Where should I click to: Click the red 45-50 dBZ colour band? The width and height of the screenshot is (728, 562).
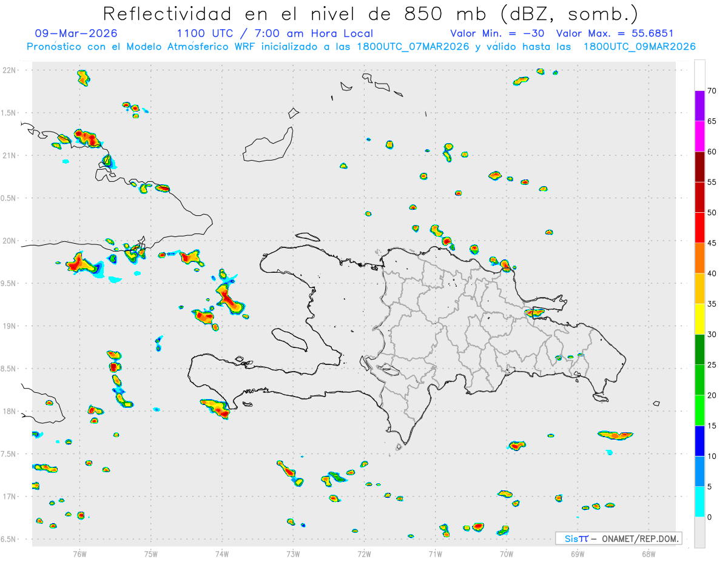700,227
